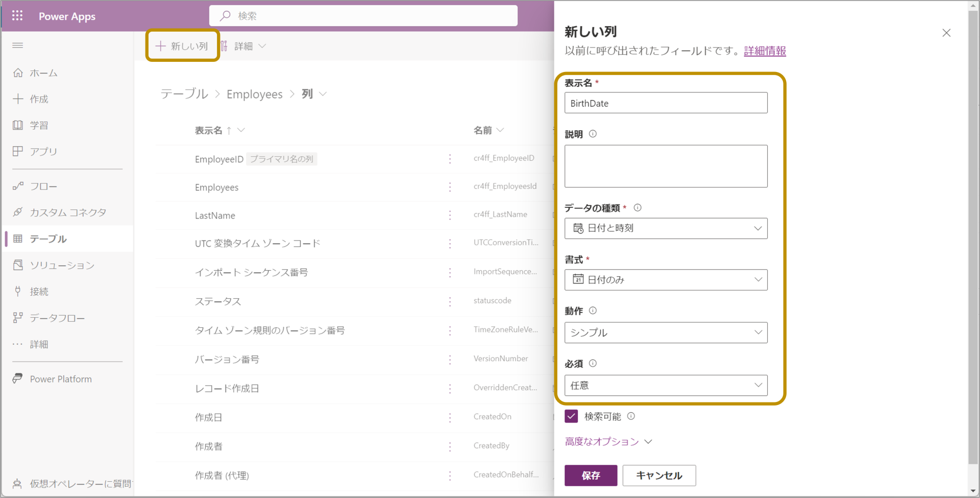980x498 pixels.
Task: Click the LastName column name
Action: pyautogui.click(x=215, y=216)
